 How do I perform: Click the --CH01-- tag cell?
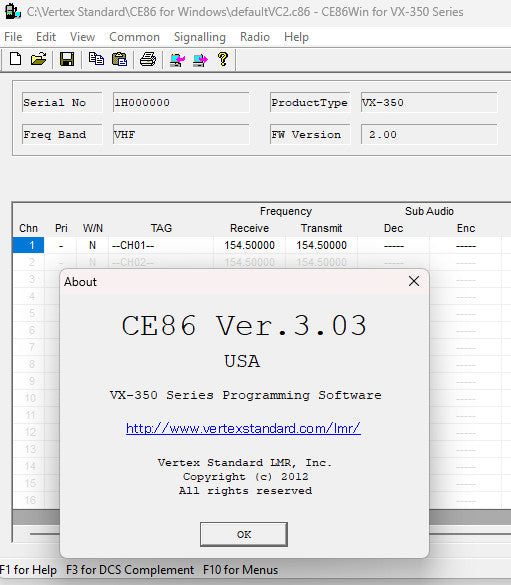click(161, 245)
